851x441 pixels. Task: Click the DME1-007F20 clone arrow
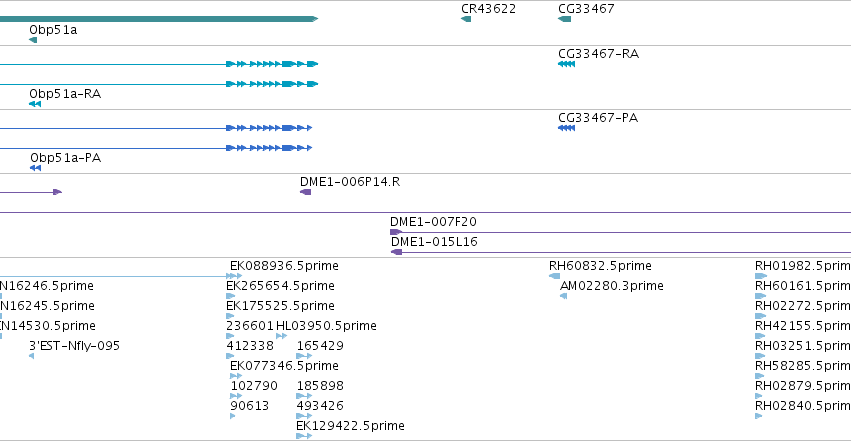coord(396,232)
